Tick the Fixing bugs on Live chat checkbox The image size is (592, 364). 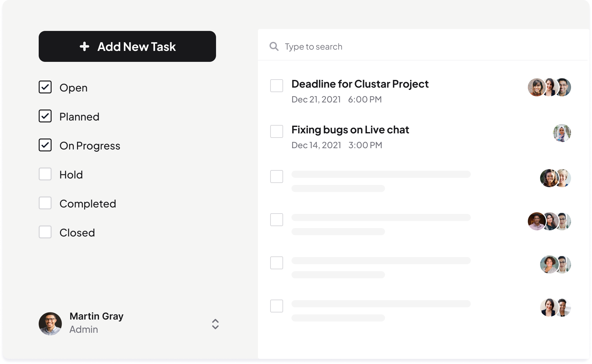[277, 131]
